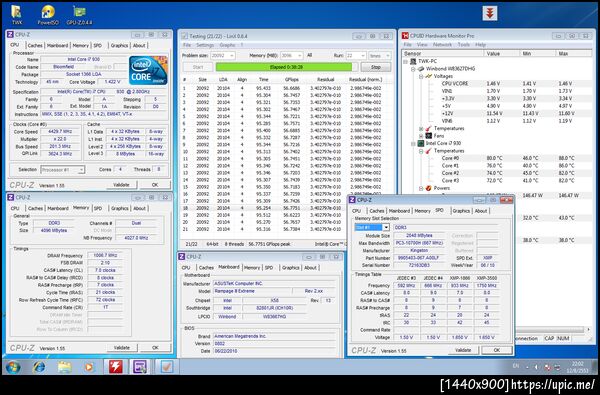Launch Internet Explorer from the taskbar
This screenshot has width=600, height=395.
pos(39,367)
